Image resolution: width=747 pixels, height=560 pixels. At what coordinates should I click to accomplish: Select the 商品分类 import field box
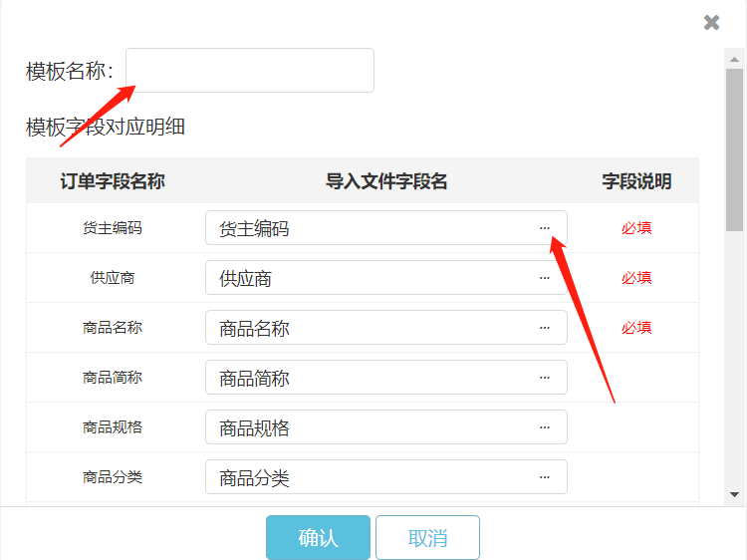385,476
